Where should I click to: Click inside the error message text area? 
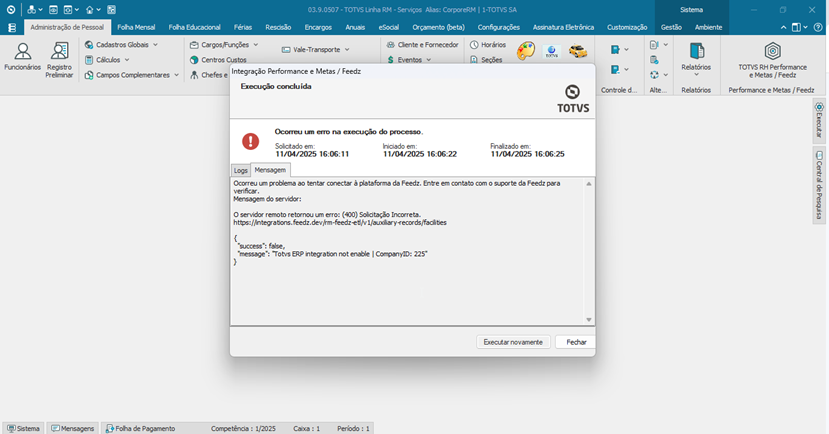407,252
